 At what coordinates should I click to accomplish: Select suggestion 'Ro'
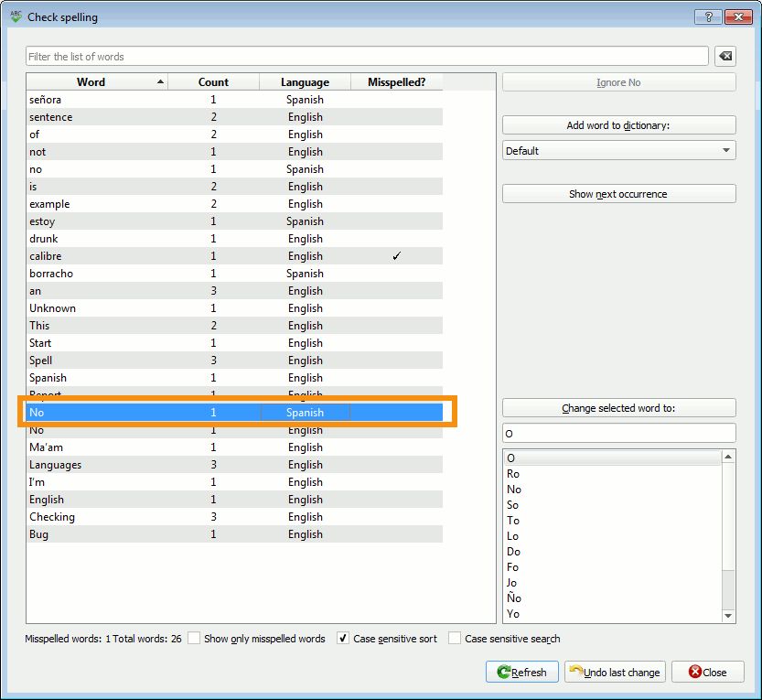(612, 473)
